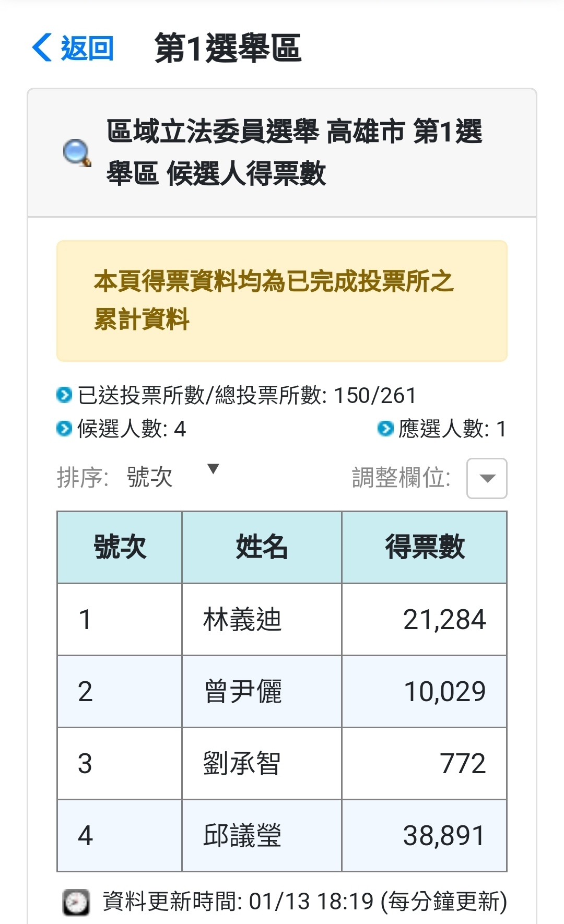The width and height of the screenshot is (564, 924).
Task: Select candidate 劉承智 row
Action: click(282, 764)
